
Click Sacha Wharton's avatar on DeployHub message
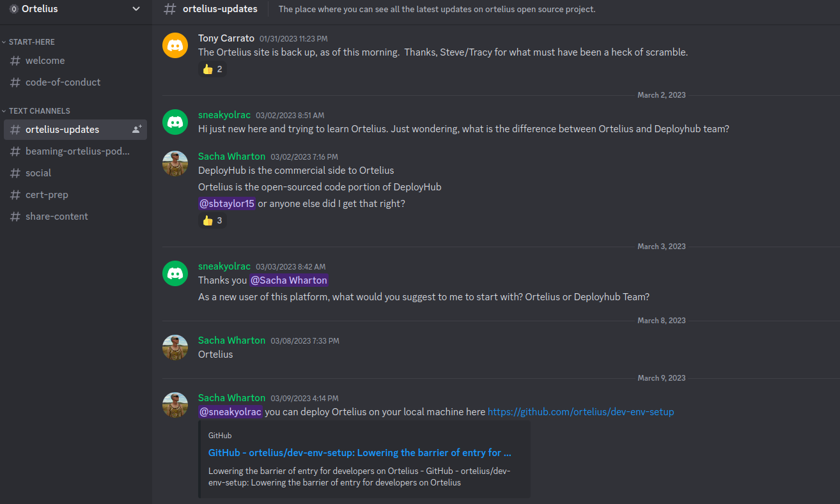[x=175, y=164]
